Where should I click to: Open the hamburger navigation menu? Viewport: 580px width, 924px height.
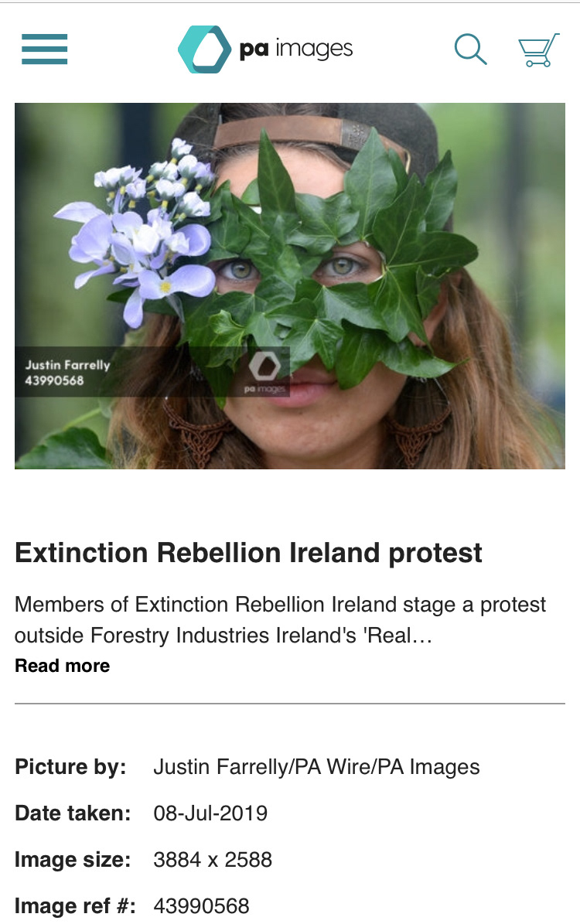(x=44, y=49)
